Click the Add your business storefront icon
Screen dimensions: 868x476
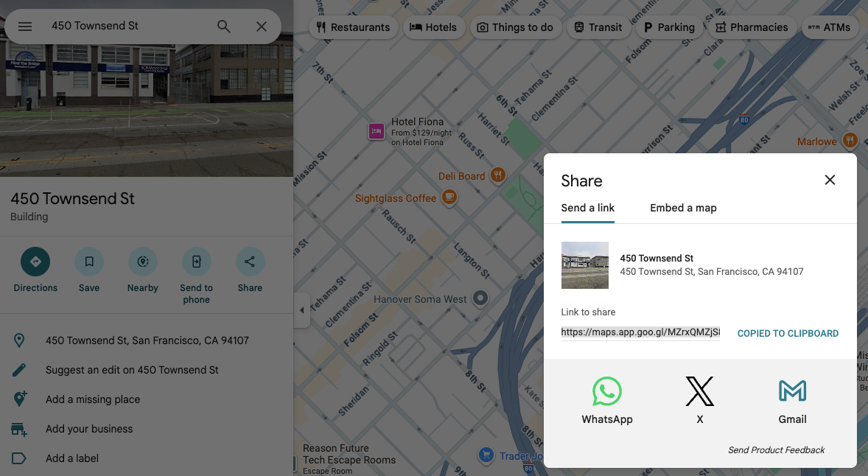(19, 429)
